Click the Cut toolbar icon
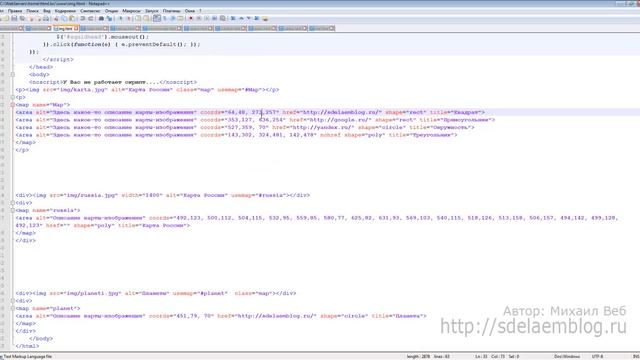 click(x=56, y=18)
